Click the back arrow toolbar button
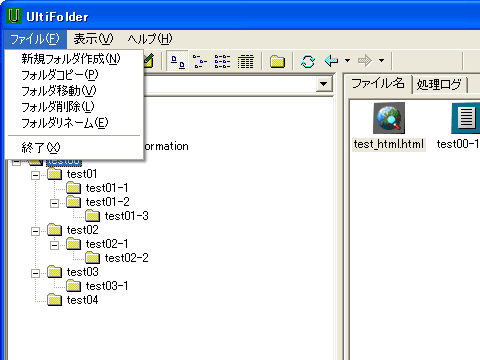The height and width of the screenshot is (360, 480). coord(332,61)
